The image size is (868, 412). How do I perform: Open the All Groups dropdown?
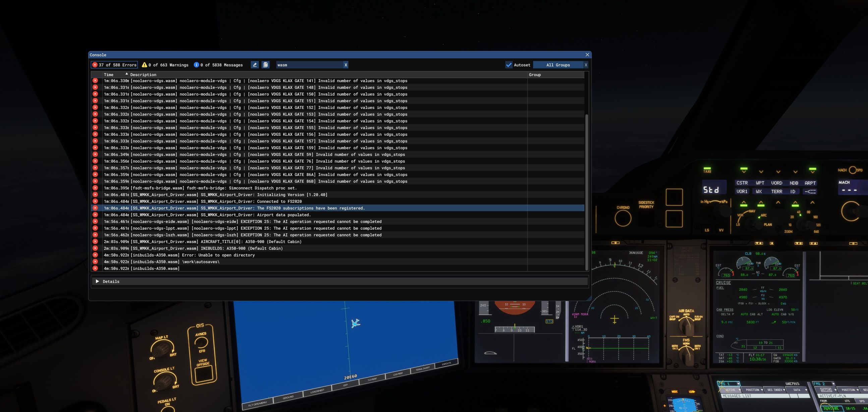[x=558, y=65]
